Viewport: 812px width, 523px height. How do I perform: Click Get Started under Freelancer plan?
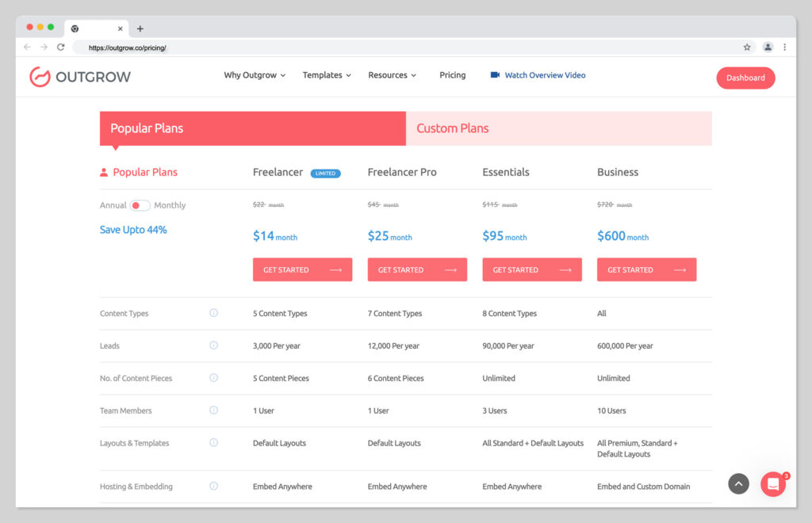point(302,269)
